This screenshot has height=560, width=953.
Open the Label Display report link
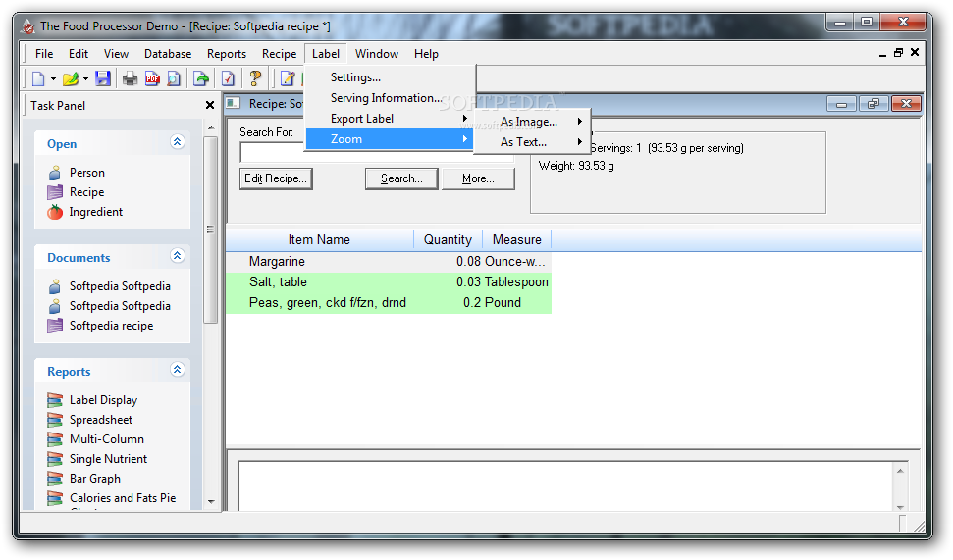tap(103, 400)
